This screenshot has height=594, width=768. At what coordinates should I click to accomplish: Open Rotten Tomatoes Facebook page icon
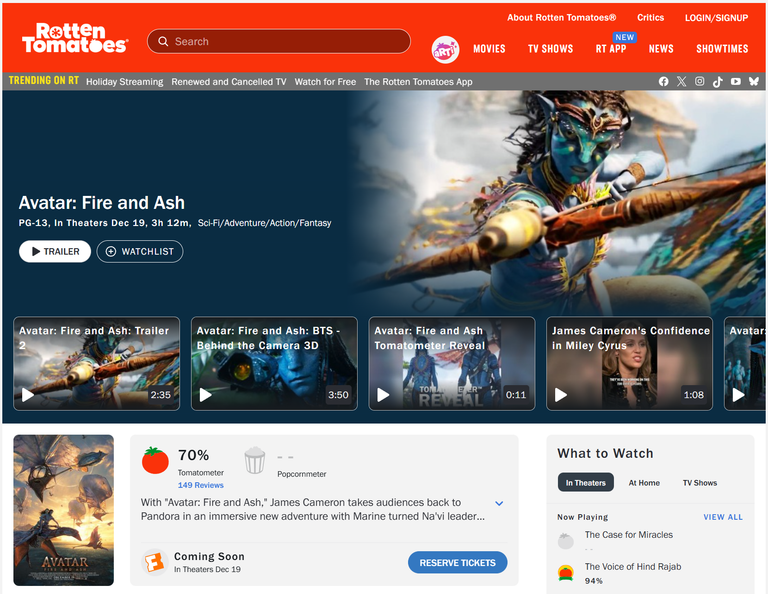tap(664, 82)
